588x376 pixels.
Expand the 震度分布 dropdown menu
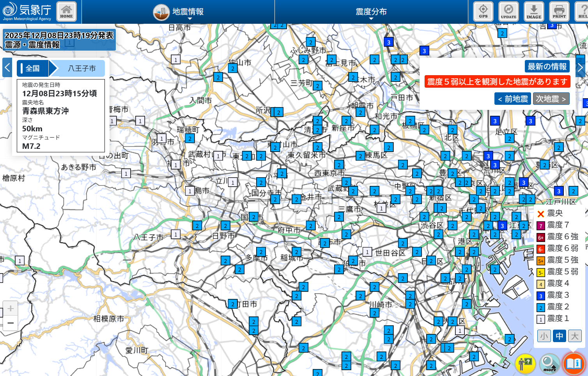tap(371, 12)
